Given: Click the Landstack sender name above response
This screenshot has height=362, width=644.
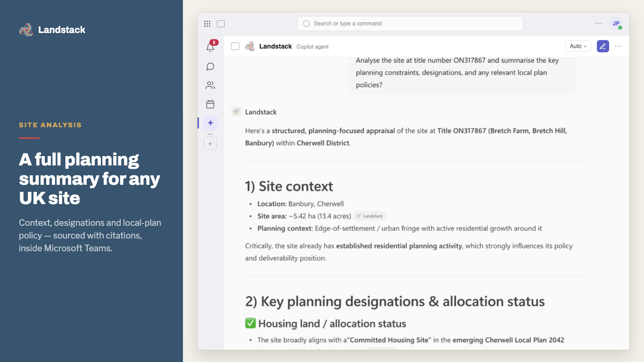Looking at the screenshot, I should (261, 112).
